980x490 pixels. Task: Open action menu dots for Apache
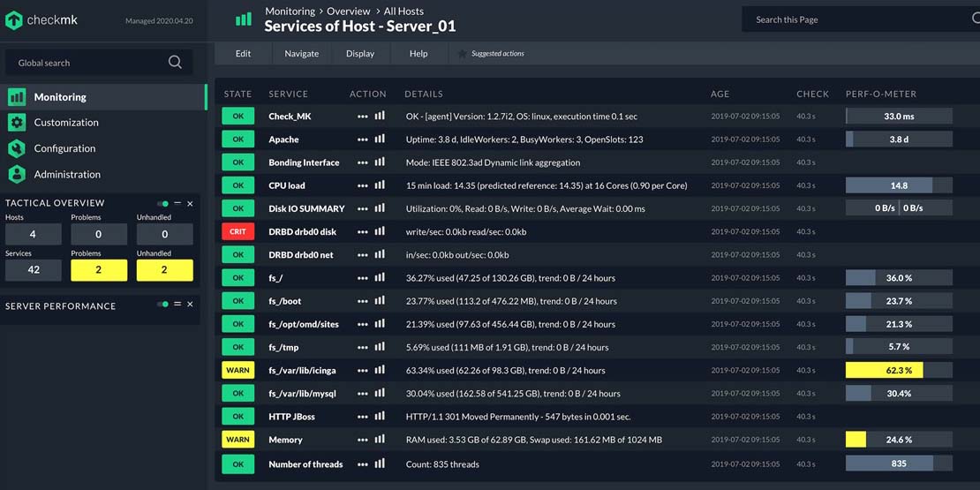pyautogui.click(x=363, y=139)
